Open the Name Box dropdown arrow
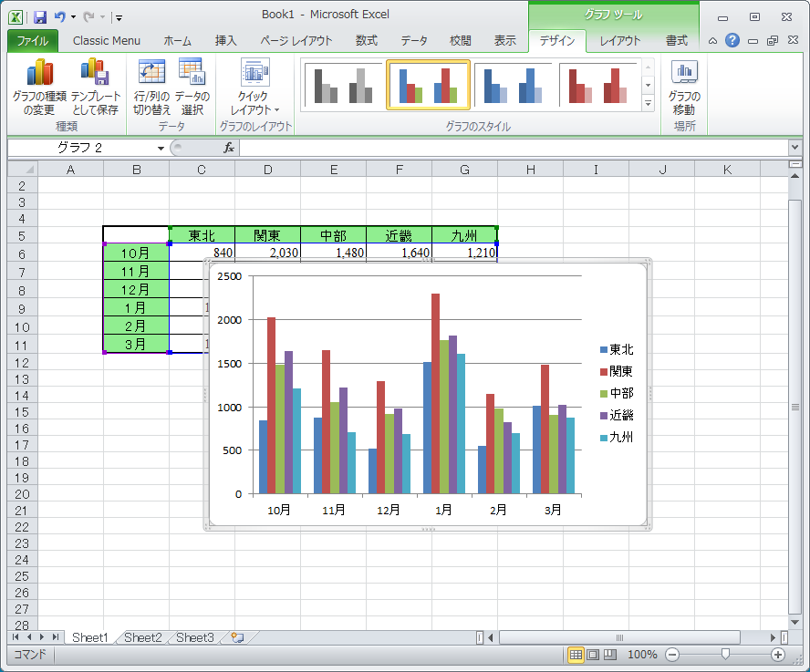 point(161,148)
